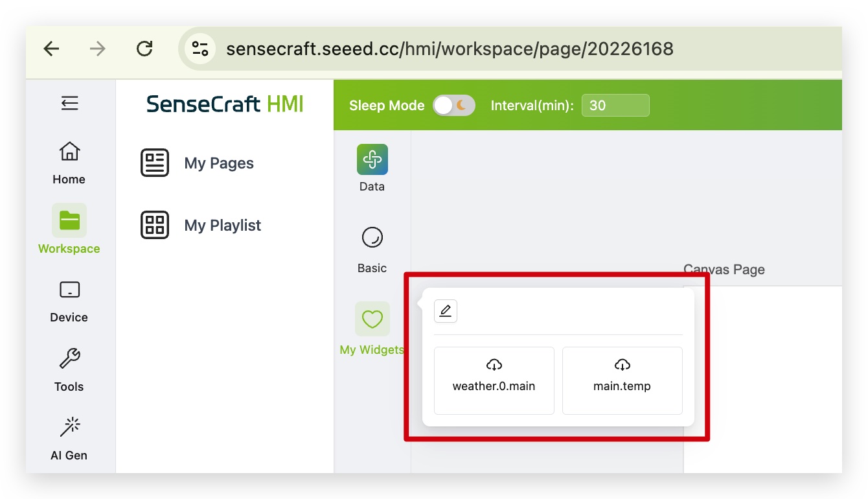Click the Interval minutes input field

[615, 106]
